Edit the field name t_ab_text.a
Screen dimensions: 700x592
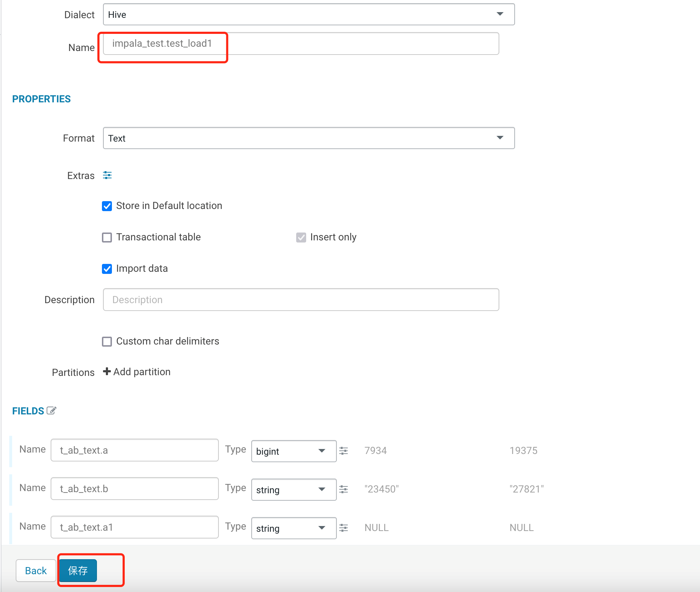coord(134,450)
